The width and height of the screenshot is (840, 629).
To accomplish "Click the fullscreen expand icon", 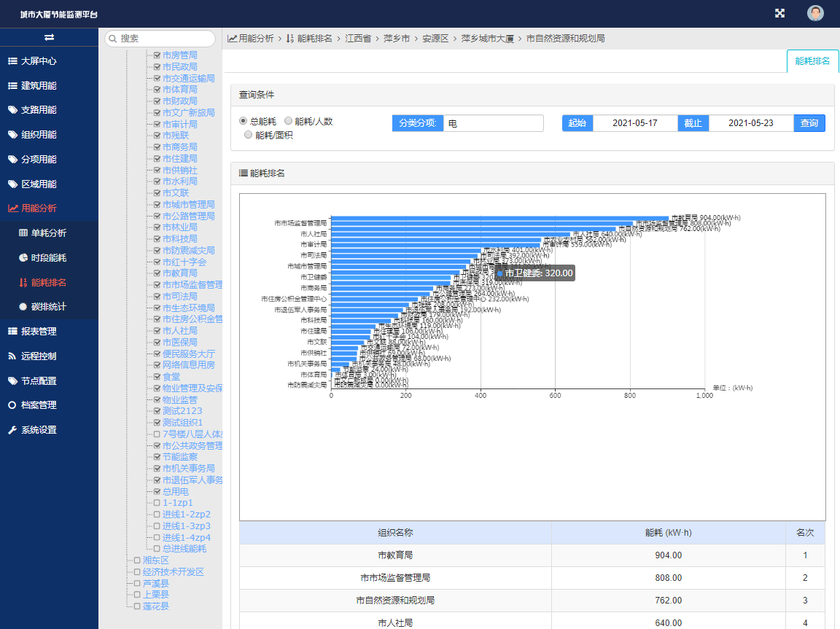I will click(x=779, y=13).
